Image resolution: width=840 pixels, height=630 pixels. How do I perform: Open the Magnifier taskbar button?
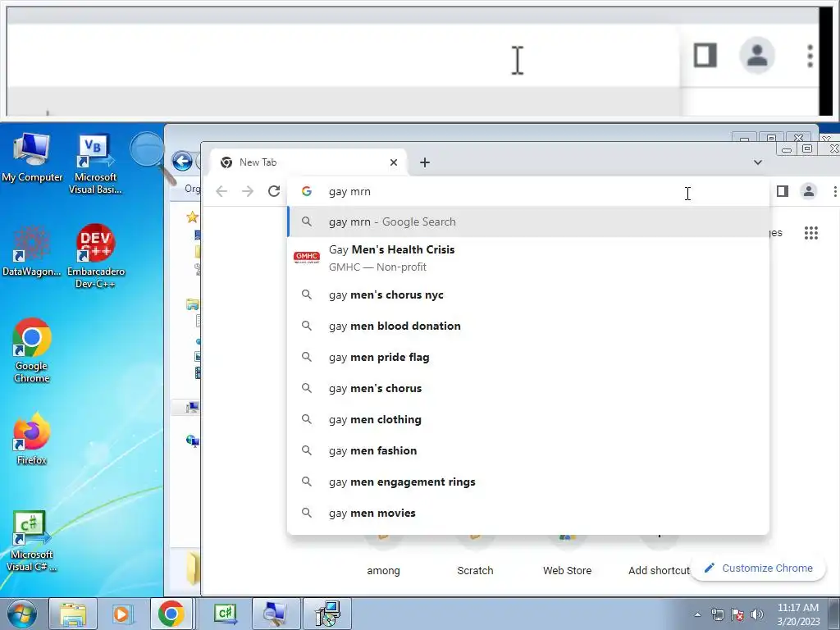tap(276, 614)
